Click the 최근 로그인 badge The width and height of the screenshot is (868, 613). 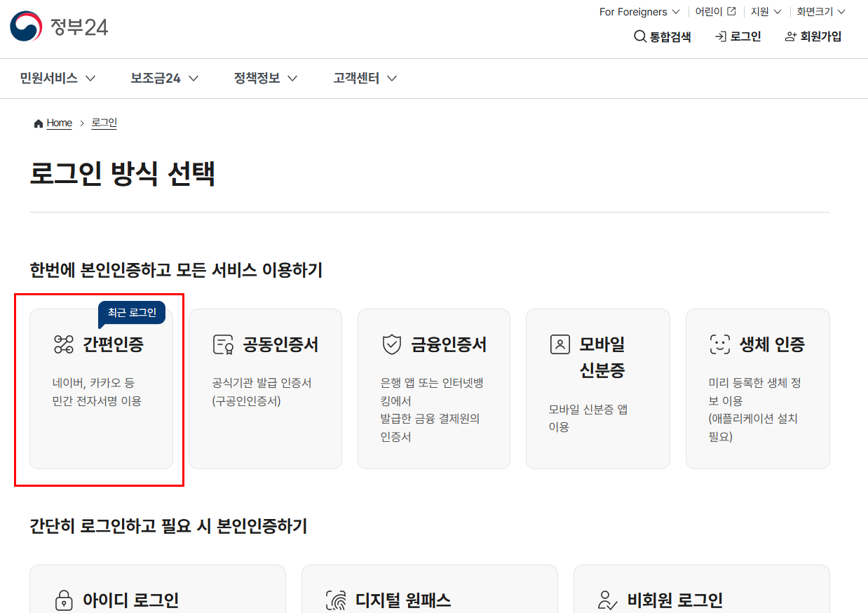(132, 313)
